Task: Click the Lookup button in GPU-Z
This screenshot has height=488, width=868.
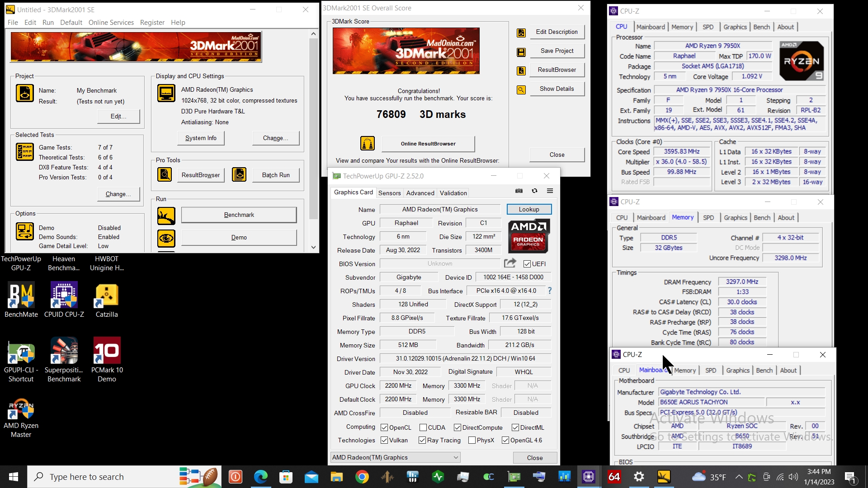Action: point(529,209)
